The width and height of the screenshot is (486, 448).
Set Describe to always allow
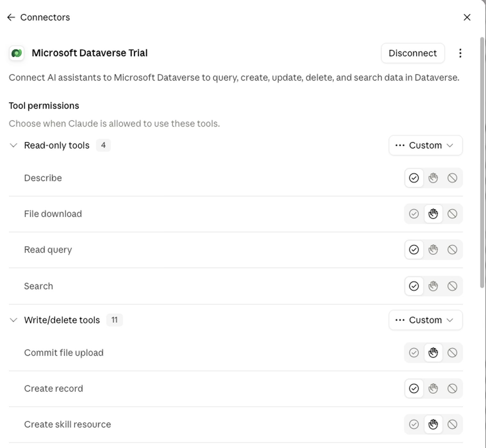(x=414, y=178)
